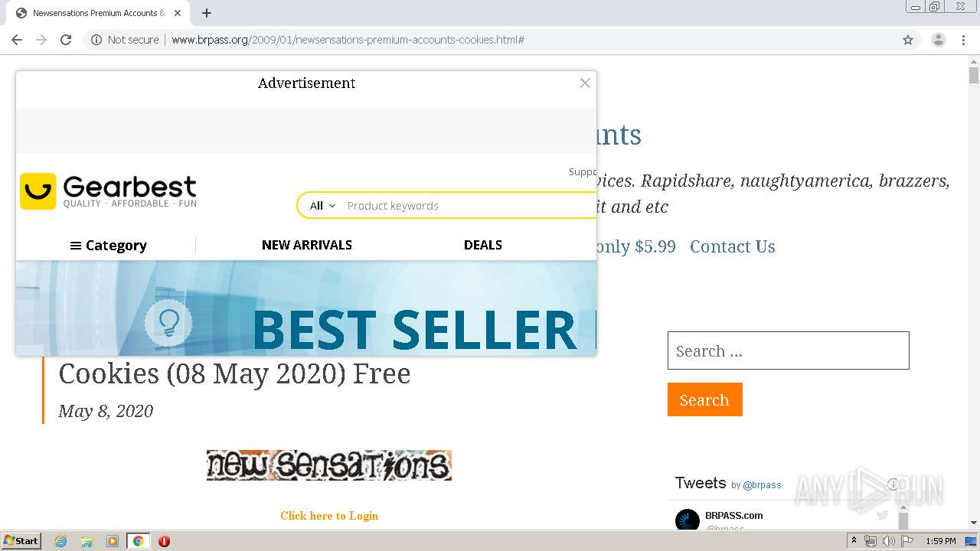The width and height of the screenshot is (980, 551).
Task: Click the Click here to Login link
Action: click(x=329, y=516)
